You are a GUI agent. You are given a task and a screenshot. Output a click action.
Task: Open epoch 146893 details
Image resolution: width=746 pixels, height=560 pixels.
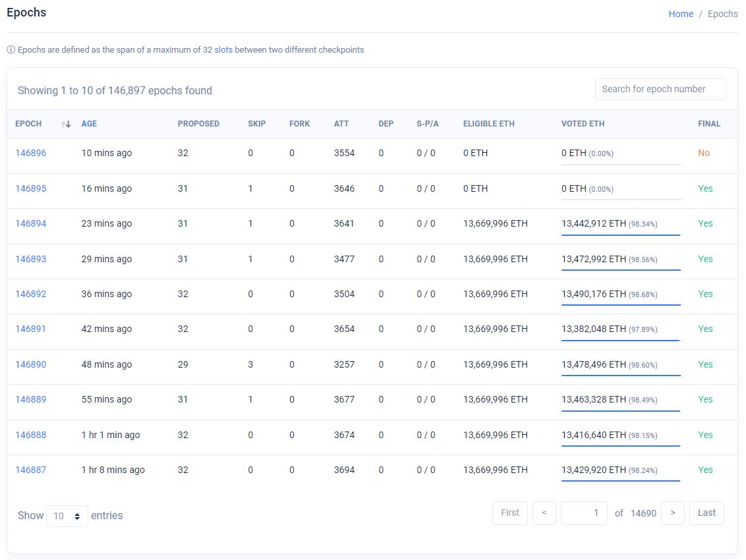point(31,259)
